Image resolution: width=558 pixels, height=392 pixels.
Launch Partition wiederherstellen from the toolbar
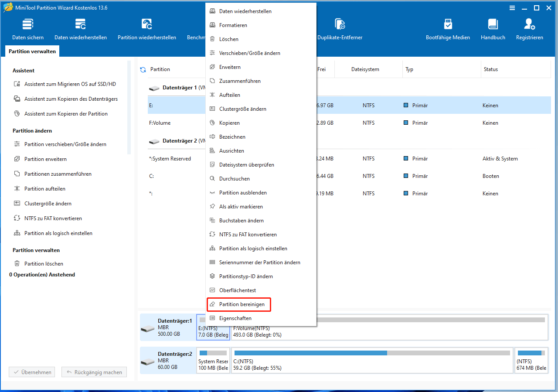coord(146,28)
